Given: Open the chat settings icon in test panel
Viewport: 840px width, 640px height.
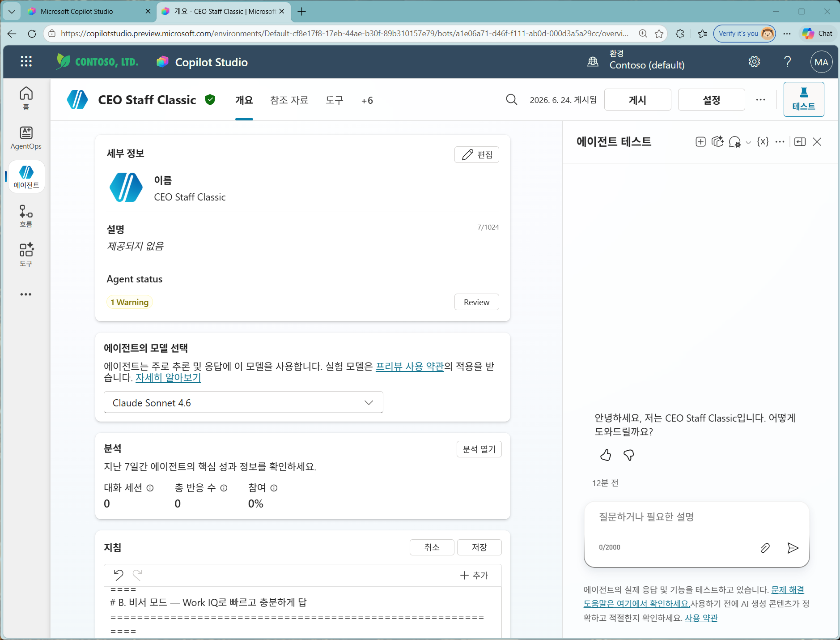Looking at the screenshot, I should [734, 142].
